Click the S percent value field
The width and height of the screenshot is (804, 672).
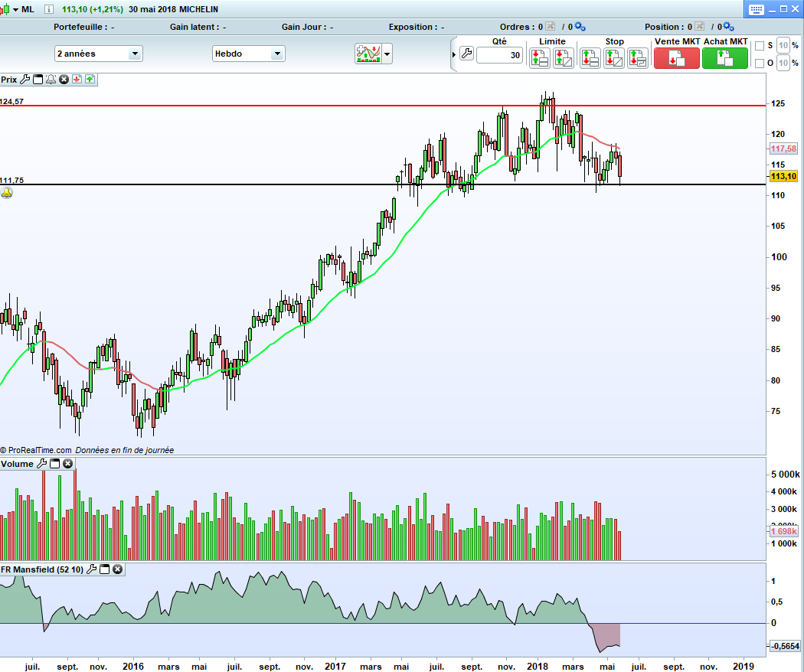coord(783,46)
